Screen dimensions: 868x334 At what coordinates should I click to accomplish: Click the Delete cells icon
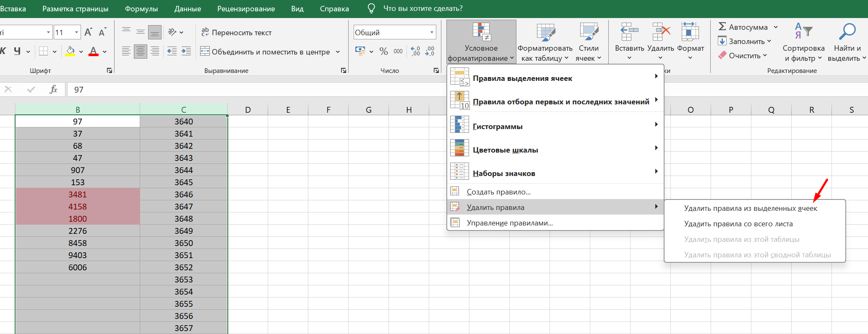pos(661,32)
